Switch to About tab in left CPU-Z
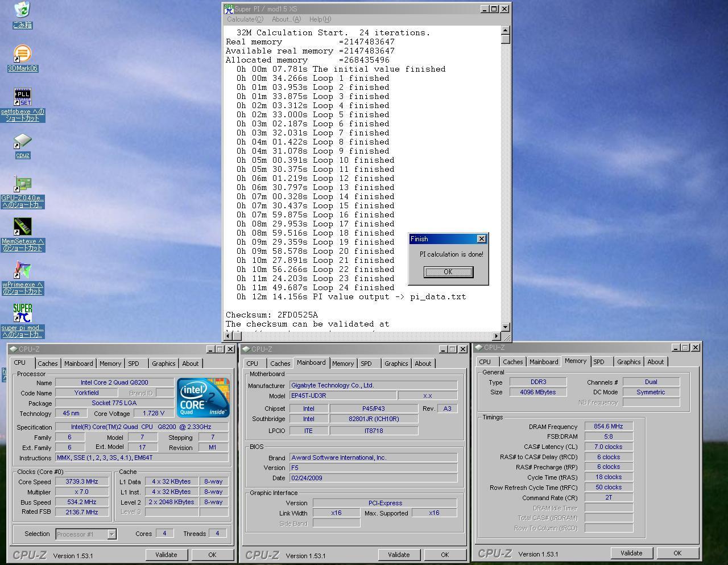The image size is (728, 565). (x=191, y=364)
